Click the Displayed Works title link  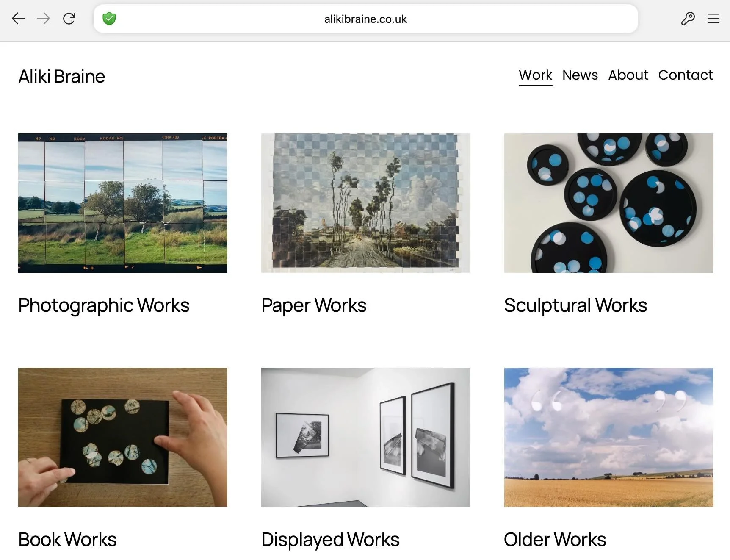pyautogui.click(x=330, y=540)
